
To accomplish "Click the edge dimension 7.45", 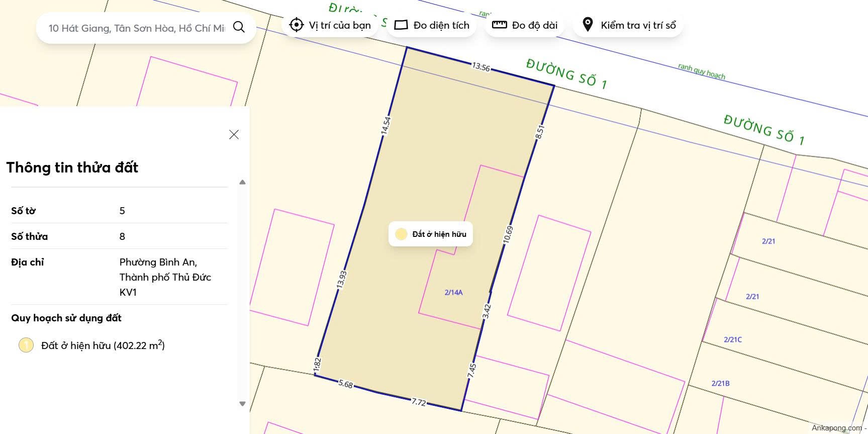I will coord(471,371).
